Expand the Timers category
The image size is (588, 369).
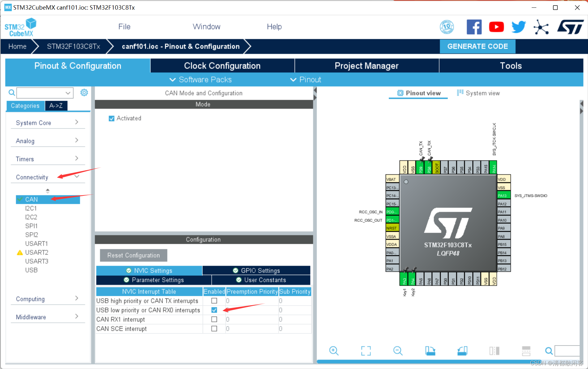point(48,159)
